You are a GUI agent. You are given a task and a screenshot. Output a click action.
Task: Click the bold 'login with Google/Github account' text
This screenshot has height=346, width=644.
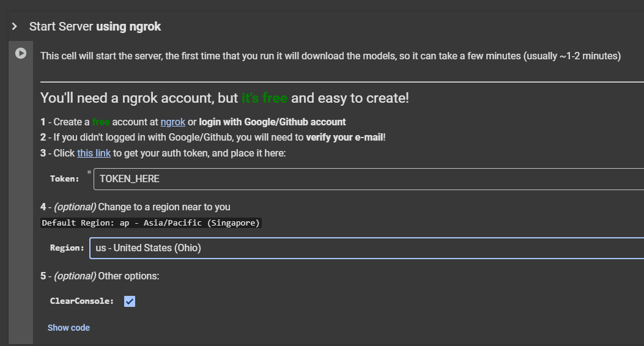click(x=272, y=122)
